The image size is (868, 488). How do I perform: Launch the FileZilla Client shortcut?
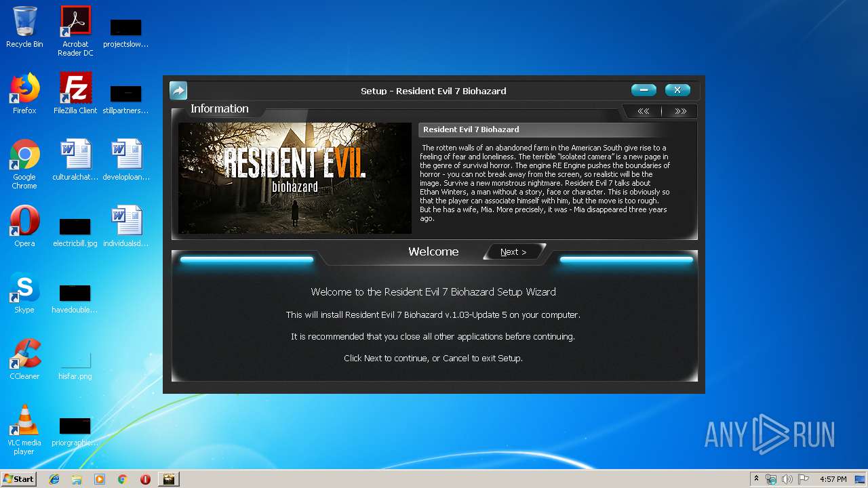tap(75, 94)
